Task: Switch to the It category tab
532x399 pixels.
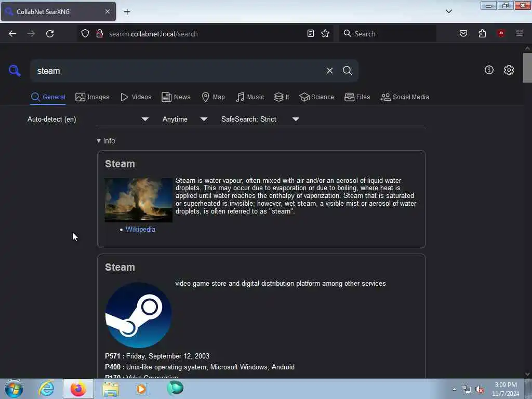Action: point(282,97)
